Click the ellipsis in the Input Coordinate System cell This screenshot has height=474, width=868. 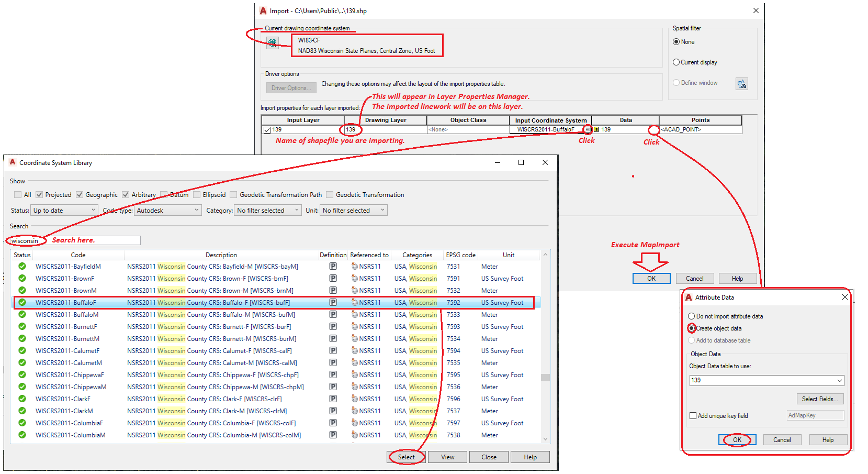(x=587, y=129)
